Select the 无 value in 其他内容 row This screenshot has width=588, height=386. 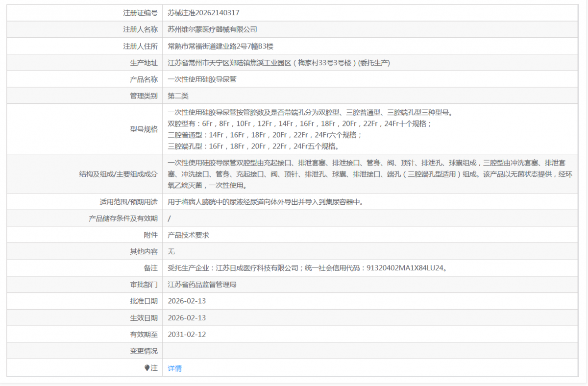171,251
